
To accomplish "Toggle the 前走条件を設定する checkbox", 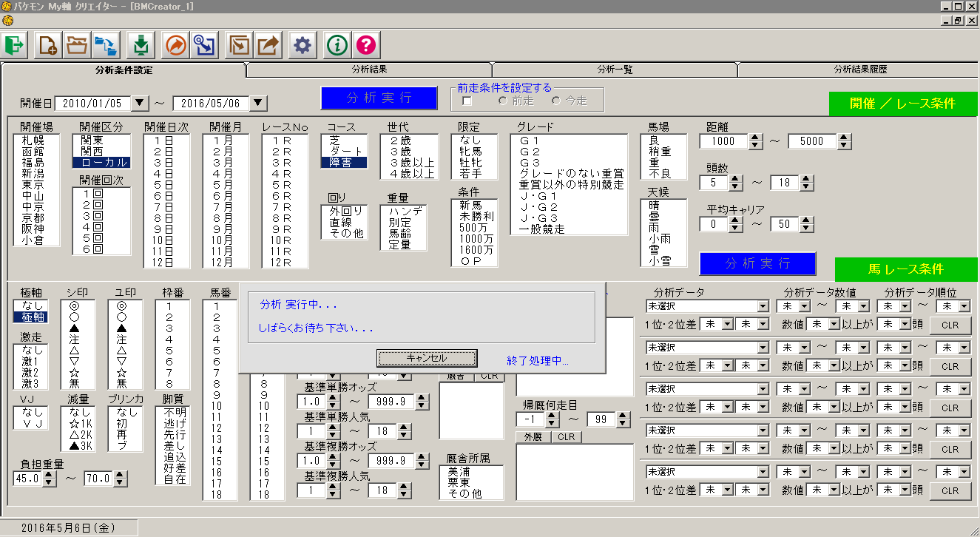I will click(x=467, y=101).
